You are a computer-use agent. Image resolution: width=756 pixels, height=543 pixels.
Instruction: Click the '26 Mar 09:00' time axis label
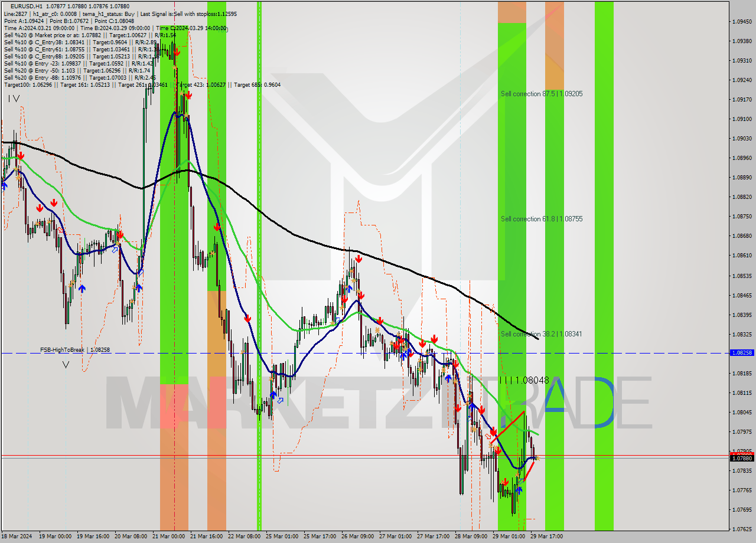[357, 537]
